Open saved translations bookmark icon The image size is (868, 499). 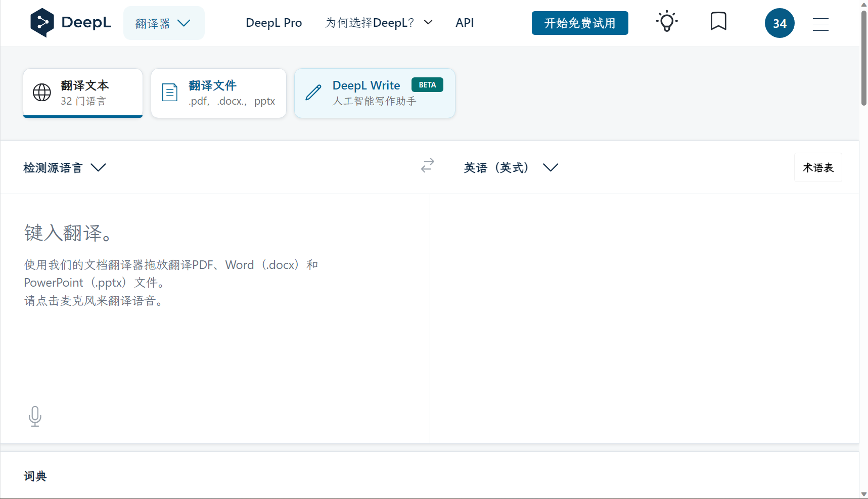pyautogui.click(x=718, y=21)
